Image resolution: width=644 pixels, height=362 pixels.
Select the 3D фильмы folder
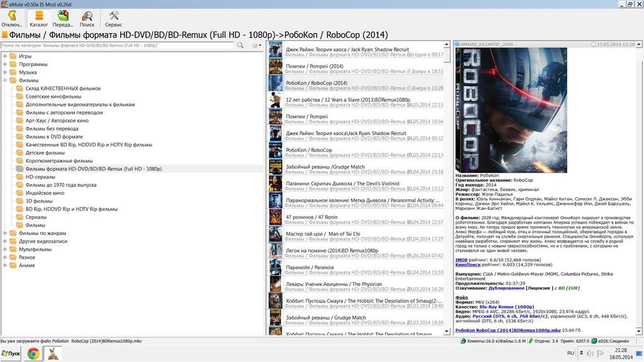point(38,201)
